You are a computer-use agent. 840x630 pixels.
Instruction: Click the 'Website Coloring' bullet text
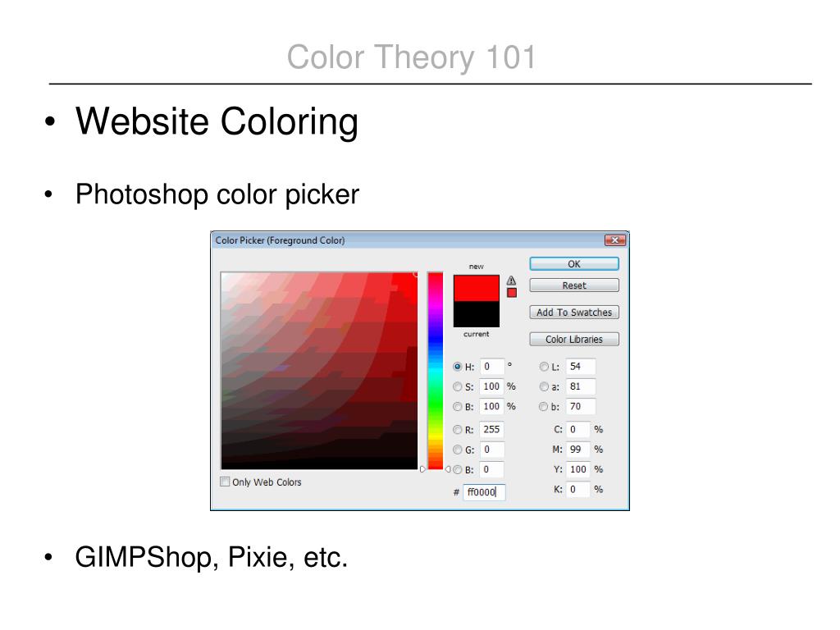217,121
